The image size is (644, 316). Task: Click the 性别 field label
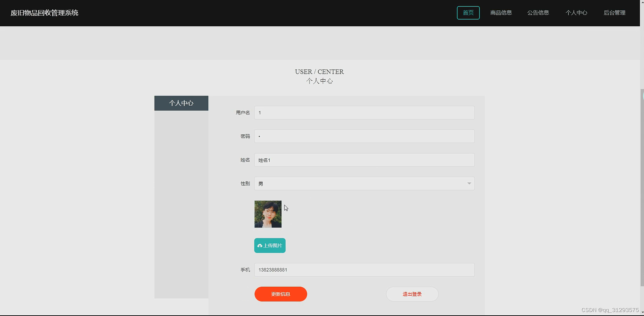[245, 184]
